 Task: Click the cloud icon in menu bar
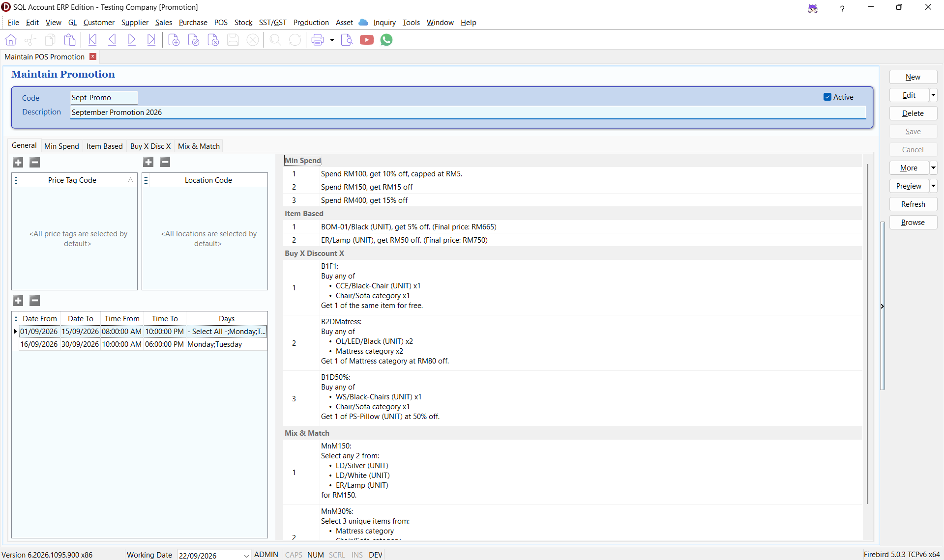point(363,22)
